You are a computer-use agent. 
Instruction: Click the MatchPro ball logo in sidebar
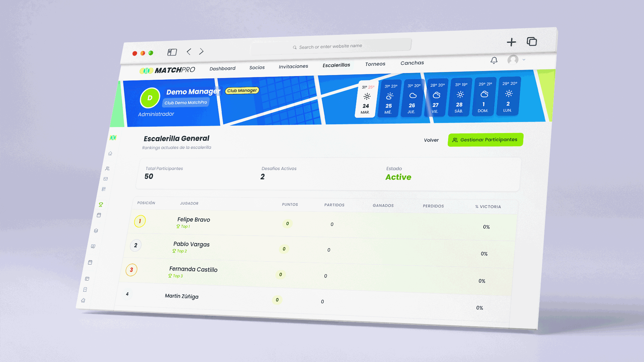[113, 138]
